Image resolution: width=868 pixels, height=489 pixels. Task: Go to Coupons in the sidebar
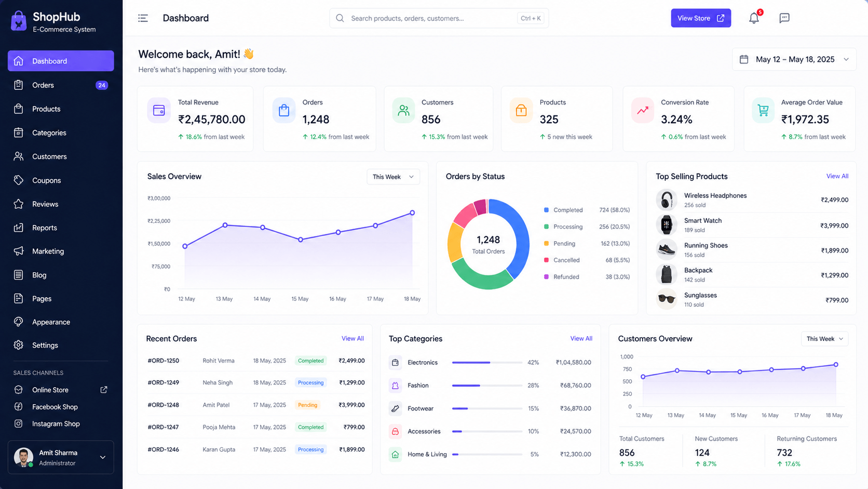click(46, 180)
